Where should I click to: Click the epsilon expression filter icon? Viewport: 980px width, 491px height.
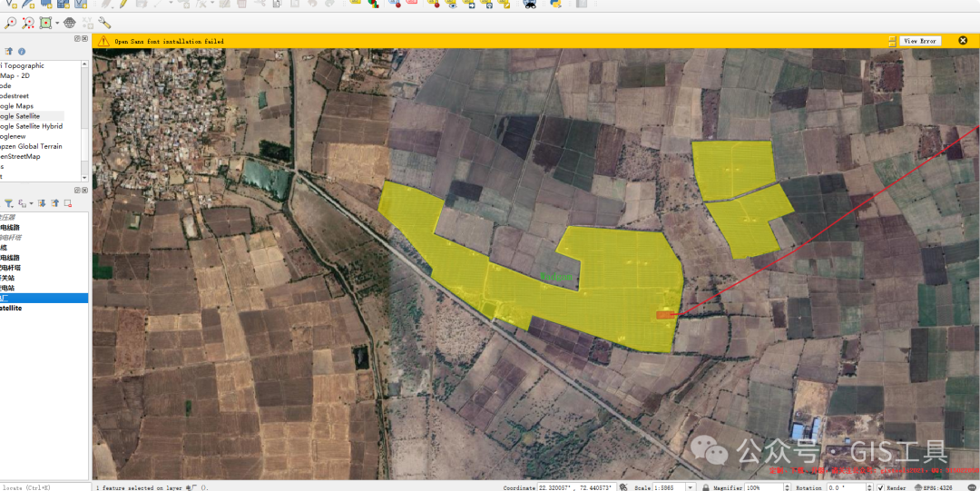tap(23, 203)
